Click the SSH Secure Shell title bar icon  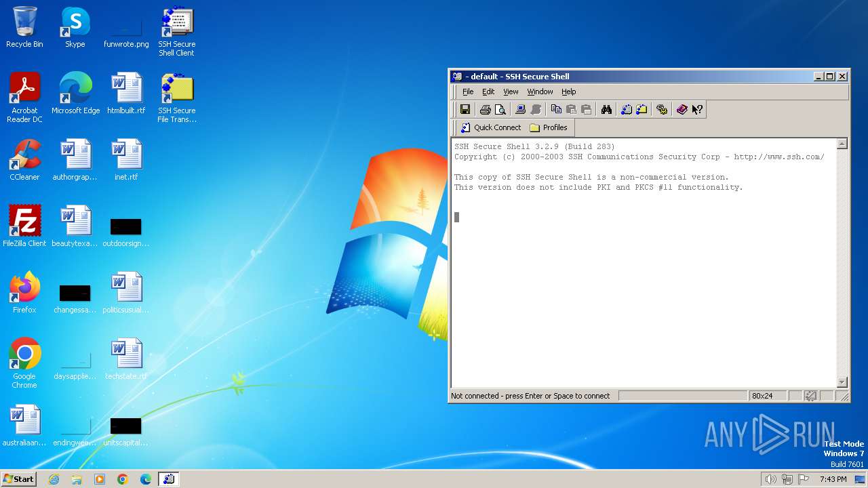(457, 77)
